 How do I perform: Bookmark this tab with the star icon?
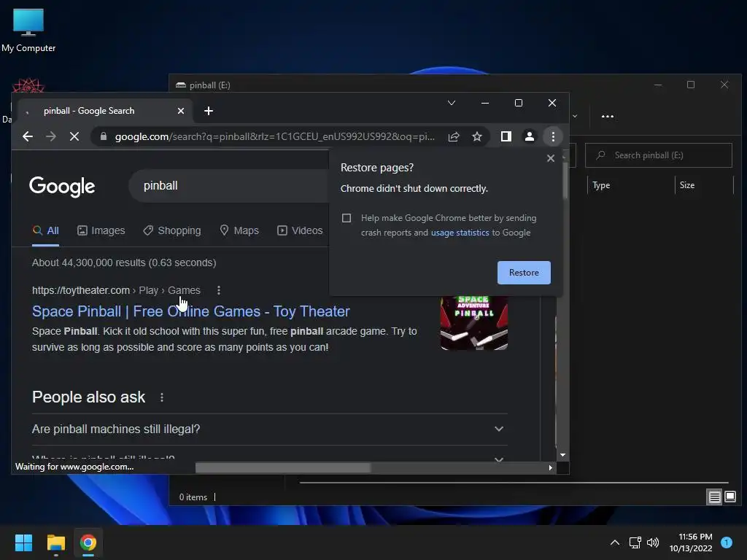[x=477, y=136]
